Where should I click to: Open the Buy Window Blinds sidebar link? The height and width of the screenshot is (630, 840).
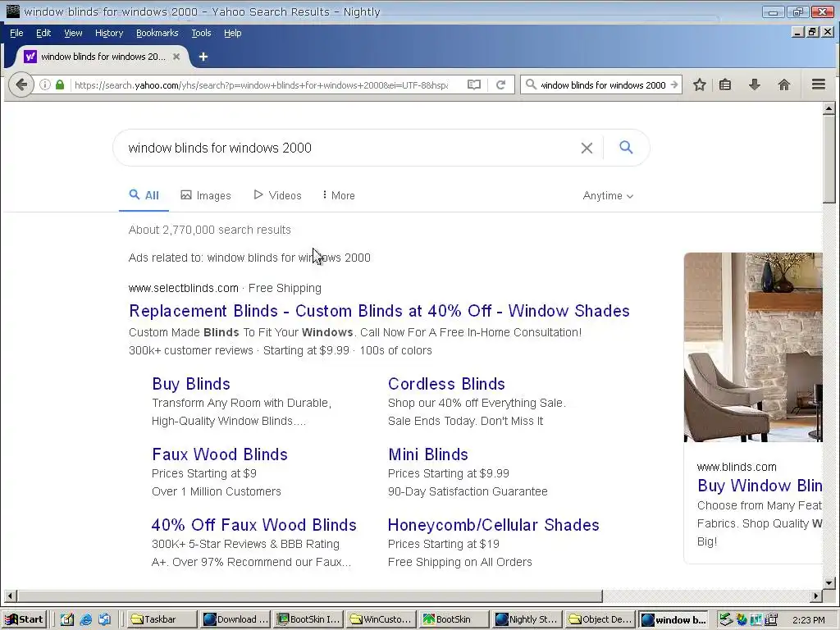tap(760, 486)
